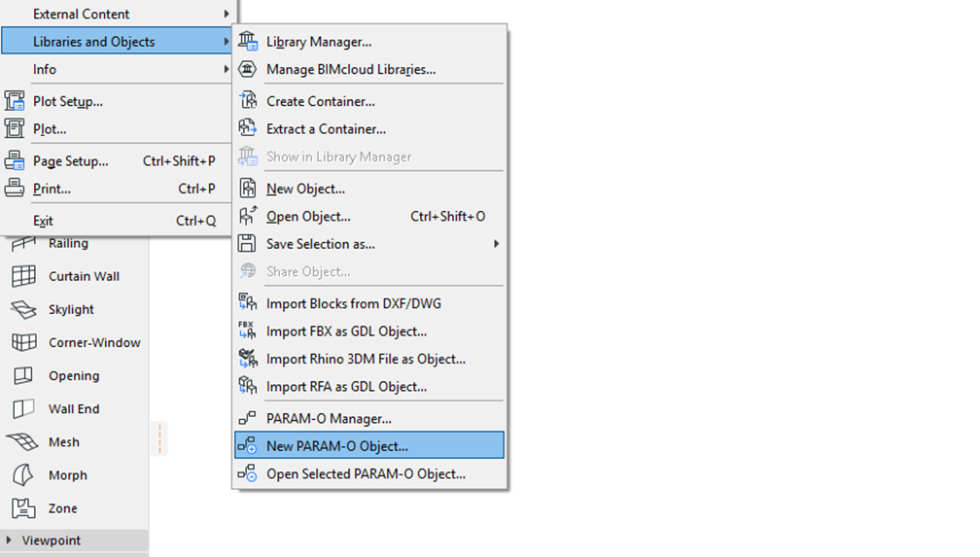The height and width of the screenshot is (557, 980).
Task: Expand the Save Selection as submenu arrow
Action: 496,243
